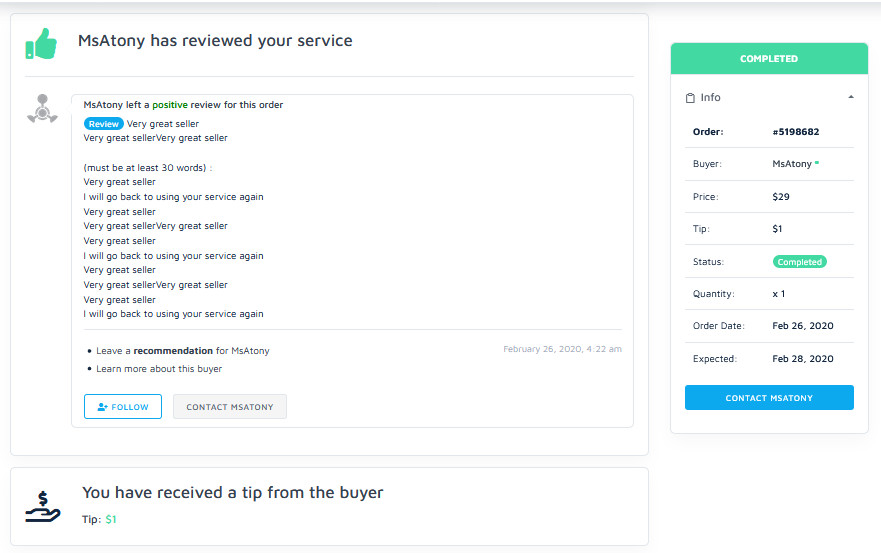This screenshot has width=881, height=553.
Task: Click the person icon inside Follow button
Action: (x=102, y=407)
